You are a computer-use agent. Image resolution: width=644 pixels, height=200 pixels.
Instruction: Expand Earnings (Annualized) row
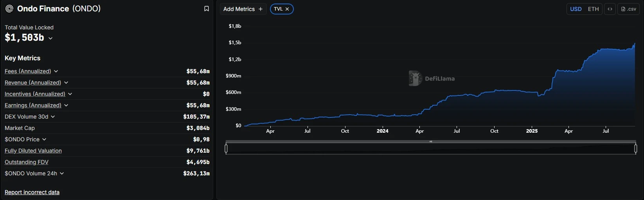pos(66,105)
